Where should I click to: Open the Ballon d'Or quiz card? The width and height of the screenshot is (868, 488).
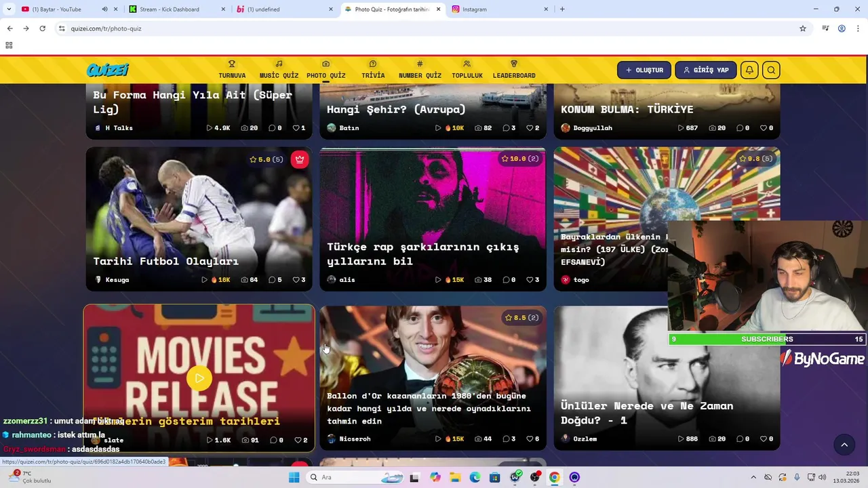433,378
